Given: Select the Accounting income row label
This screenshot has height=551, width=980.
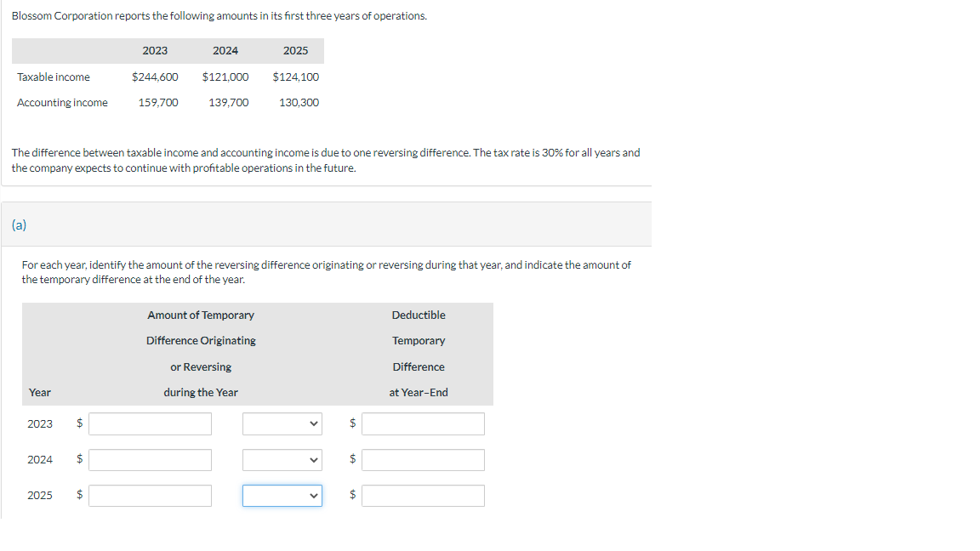Looking at the screenshot, I should [63, 102].
